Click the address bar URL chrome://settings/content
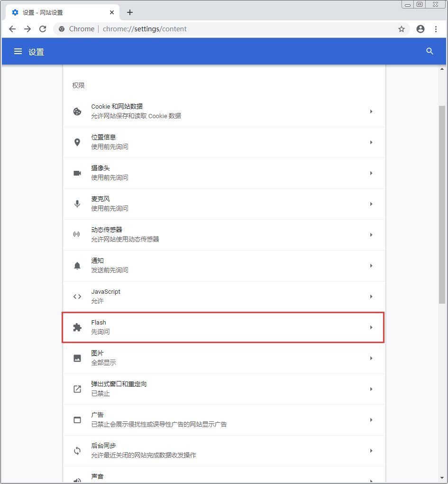Screen dimensions: 448x484 coord(145,29)
